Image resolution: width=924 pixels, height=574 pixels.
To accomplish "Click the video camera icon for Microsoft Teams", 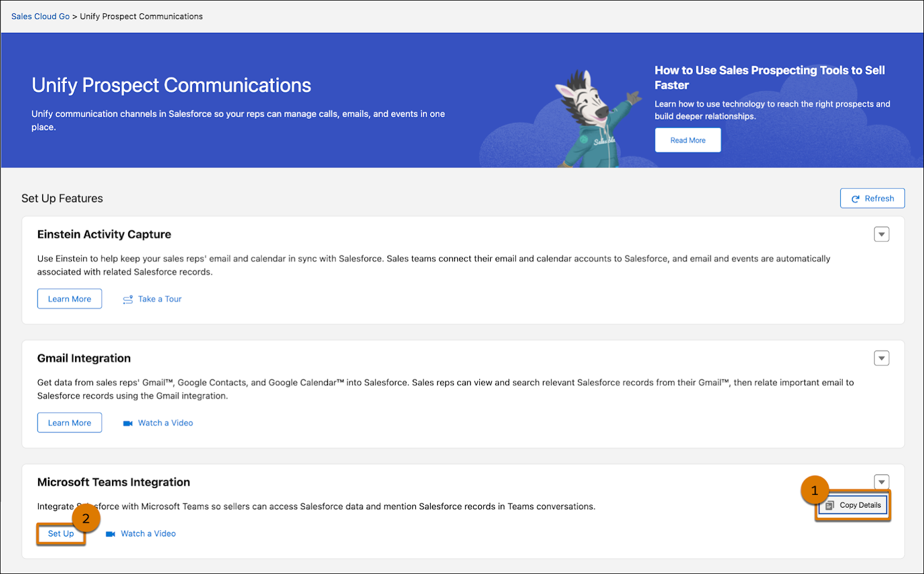I will (110, 534).
